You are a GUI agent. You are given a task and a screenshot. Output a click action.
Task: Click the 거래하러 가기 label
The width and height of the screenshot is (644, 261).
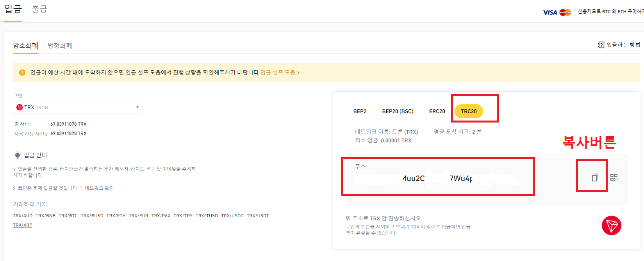coord(31,204)
